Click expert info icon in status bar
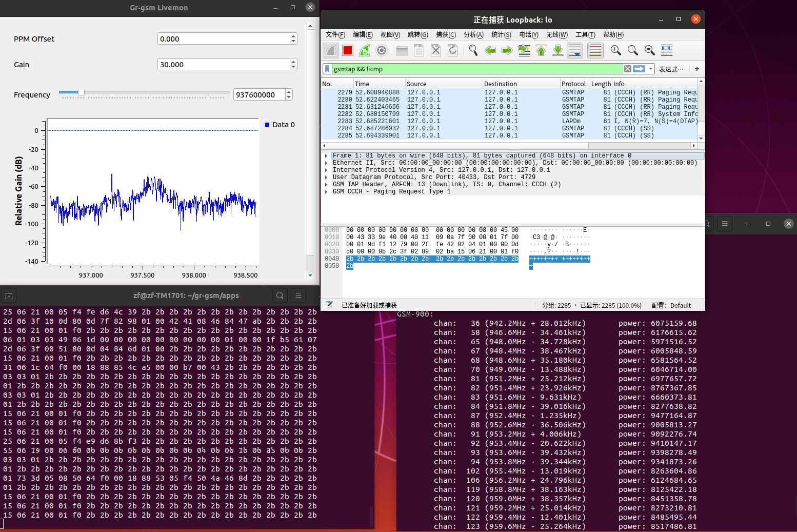The height and width of the screenshot is (532, 797). coord(329,305)
